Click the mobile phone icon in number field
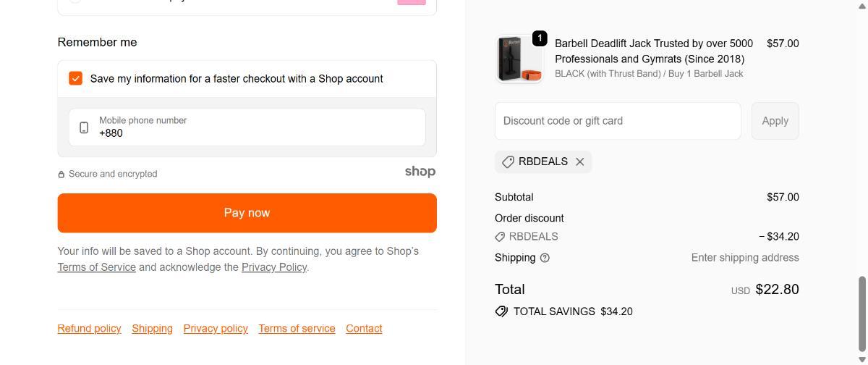 pyautogui.click(x=84, y=127)
